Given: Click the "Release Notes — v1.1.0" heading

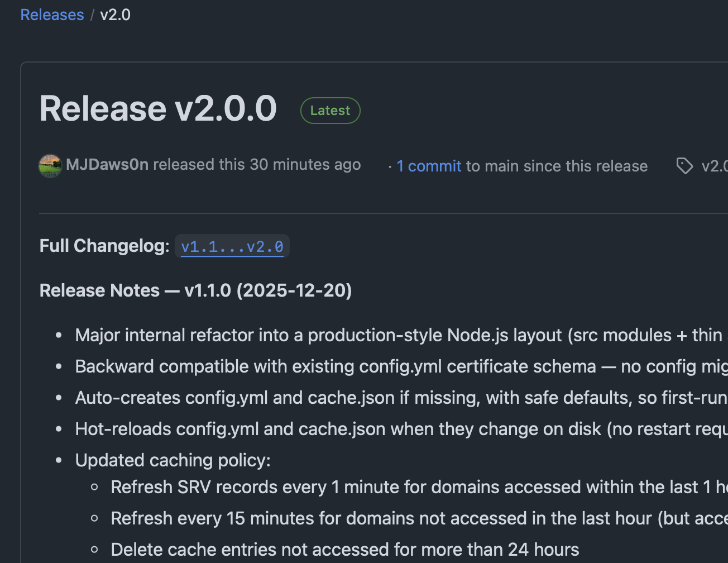Looking at the screenshot, I should pos(195,290).
